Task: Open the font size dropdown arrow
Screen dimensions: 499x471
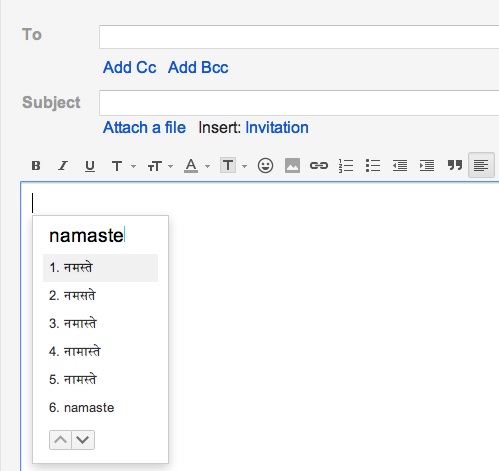Action: pos(170,166)
